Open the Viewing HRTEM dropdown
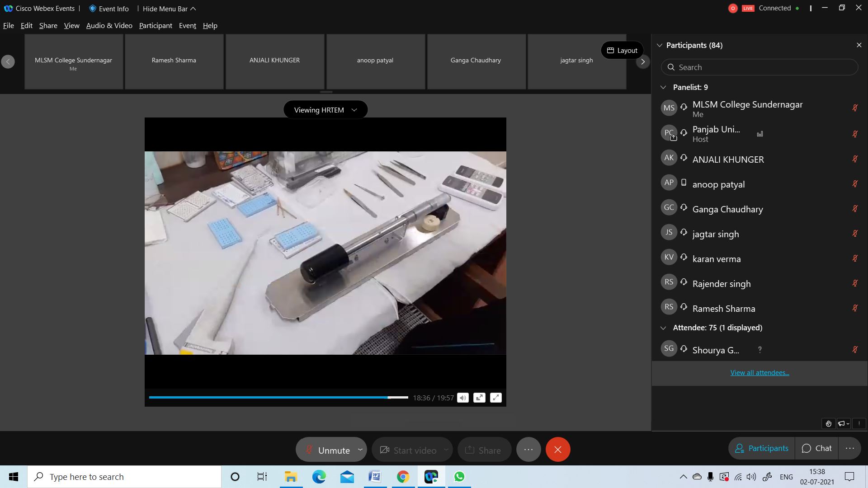The width and height of the screenshot is (868, 488). pyautogui.click(x=325, y=110)
